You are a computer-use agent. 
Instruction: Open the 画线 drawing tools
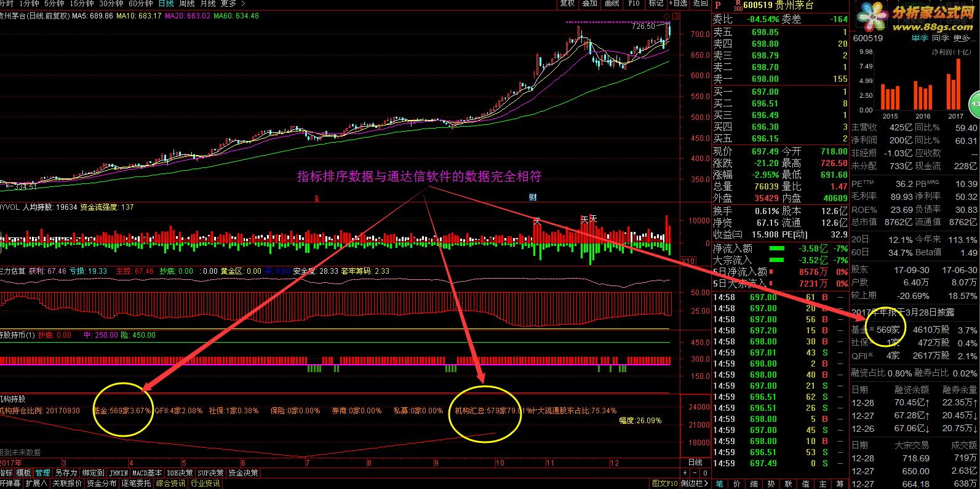pyautogui.click(x=612, y=3)
